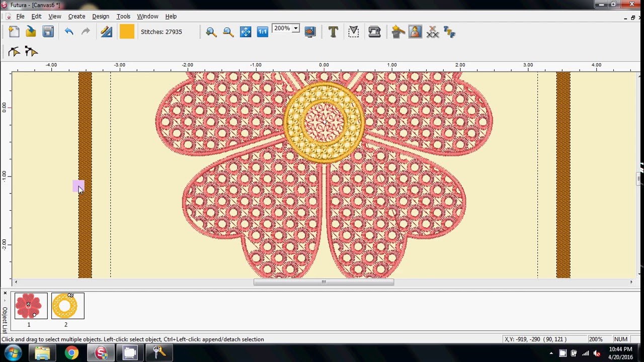This screenshot has height=362, width=644.
Task: Click the horizontal scrollbar thumb
Action: pos(324,282)
